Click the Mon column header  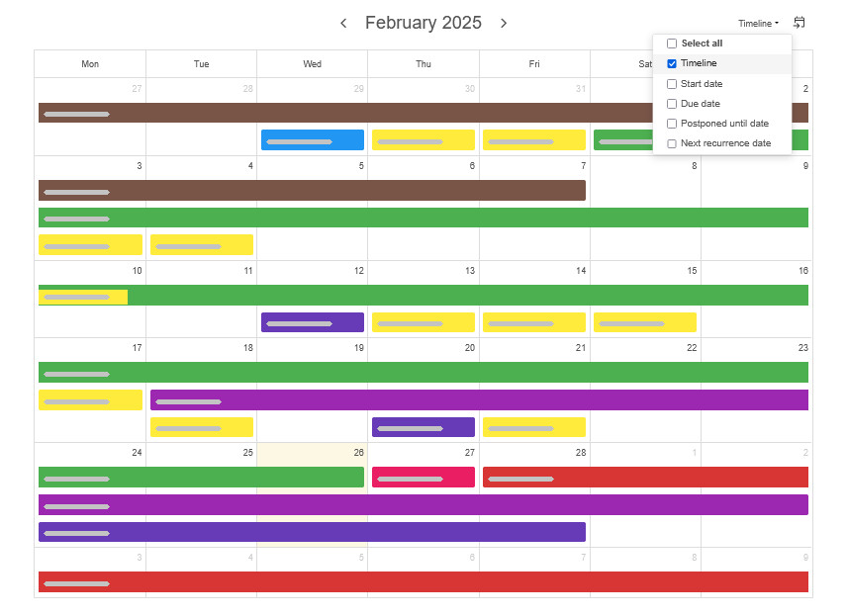(90, 63)
